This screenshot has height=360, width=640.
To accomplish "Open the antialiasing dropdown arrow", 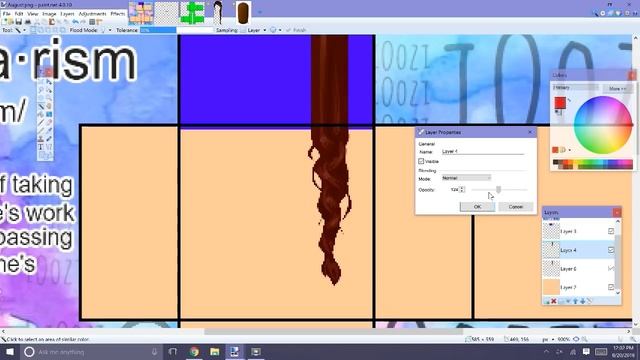I will pyautogui.click(x=280, y=30).
